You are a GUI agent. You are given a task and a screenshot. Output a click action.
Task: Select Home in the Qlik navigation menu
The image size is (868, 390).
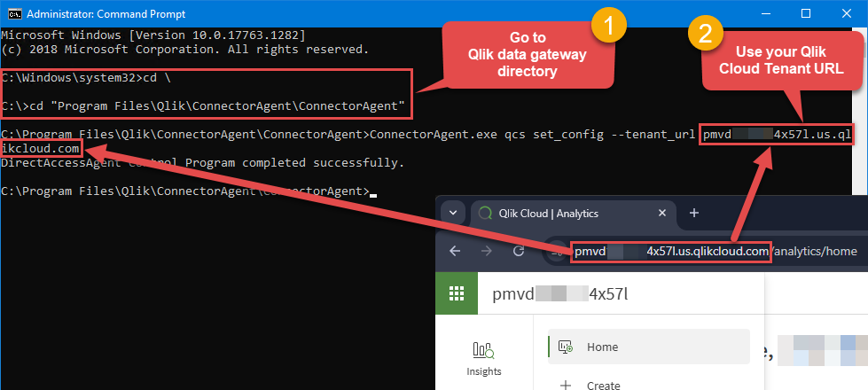[x=649, y=347]
